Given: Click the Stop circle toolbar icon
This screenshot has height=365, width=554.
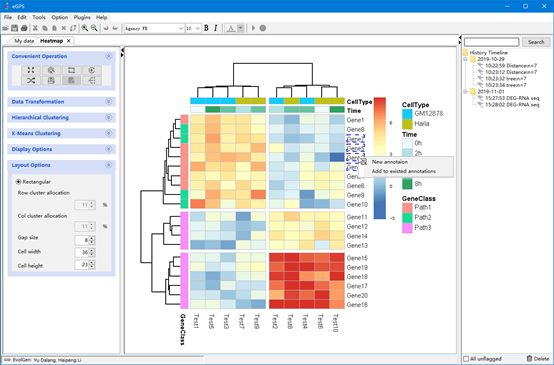Looking at the screenshot, I should click(x=263, y=28).
